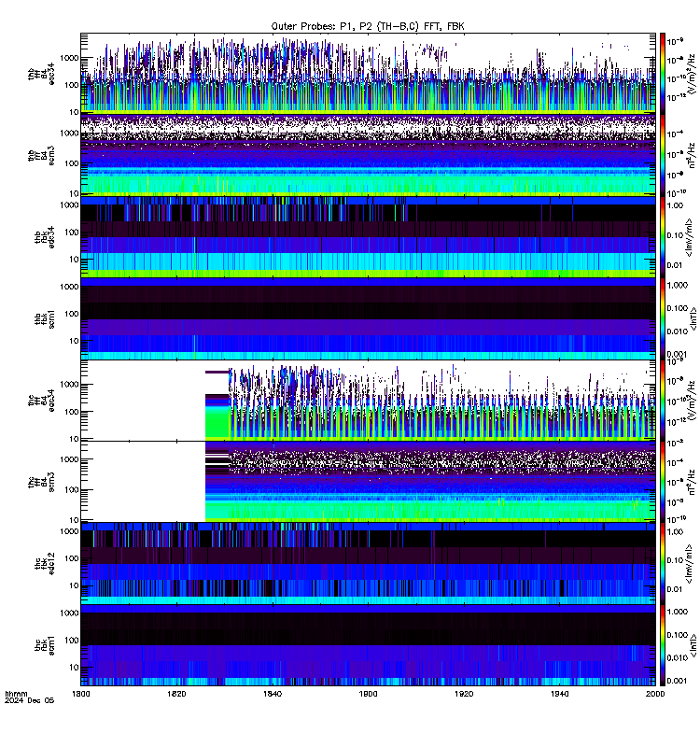This screenshot has height=747, width=700.
Task: Click the 1.00 color bar value beside thb fbk edc34
Action: [675, 205]
